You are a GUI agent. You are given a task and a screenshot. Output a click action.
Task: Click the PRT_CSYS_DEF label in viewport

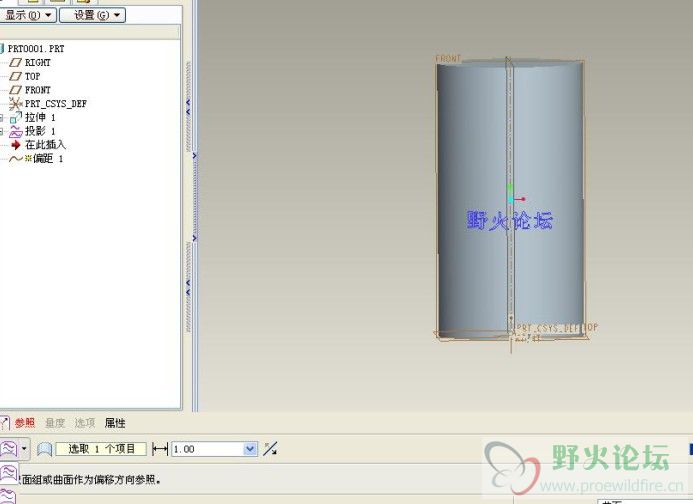pyautogui.click(x=548, y=328)
